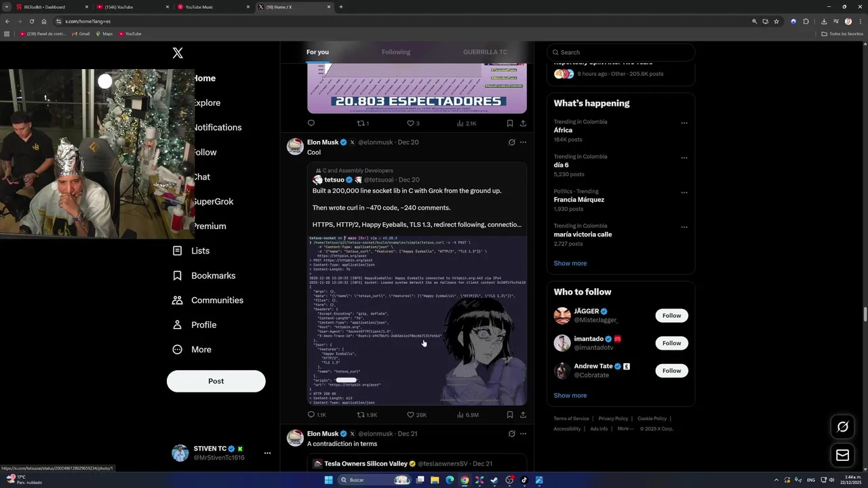Open TikTok from the taskbar
The height and width of the screenshot is (488, 868).
pos(524,480)
